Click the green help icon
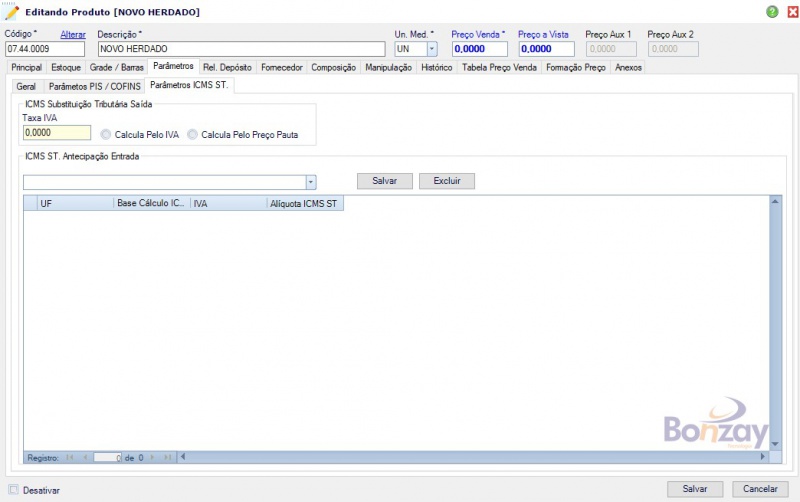800x502 pixels. click(x=772, y=12)
